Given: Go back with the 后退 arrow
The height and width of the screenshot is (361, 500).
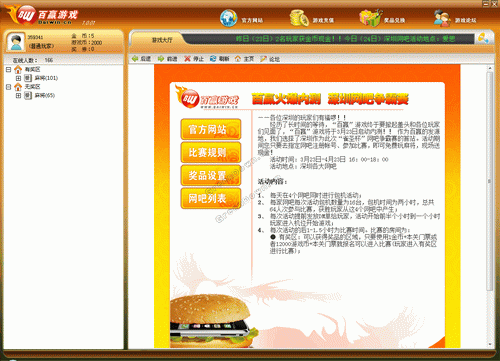Looking at the screenshot, I should point(141,59).
